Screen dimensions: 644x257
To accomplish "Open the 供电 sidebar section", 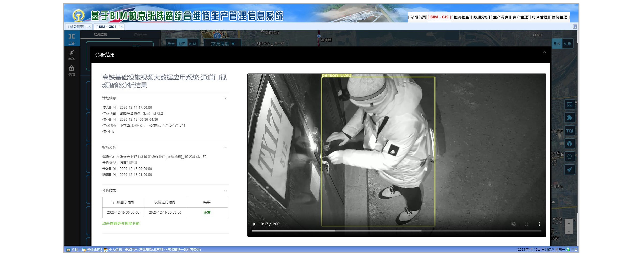I will click(x=72, y=71).
